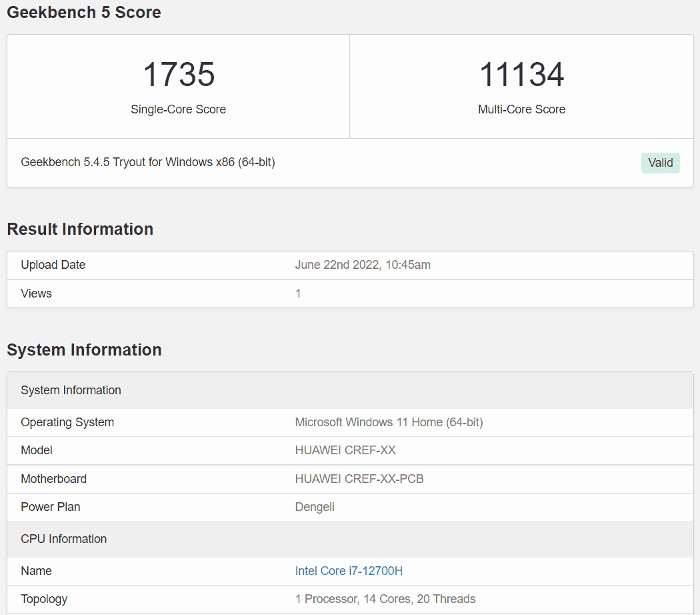700x615 pixels.
Task: Click the Name row in CPU Information
Action: point(36,570)
